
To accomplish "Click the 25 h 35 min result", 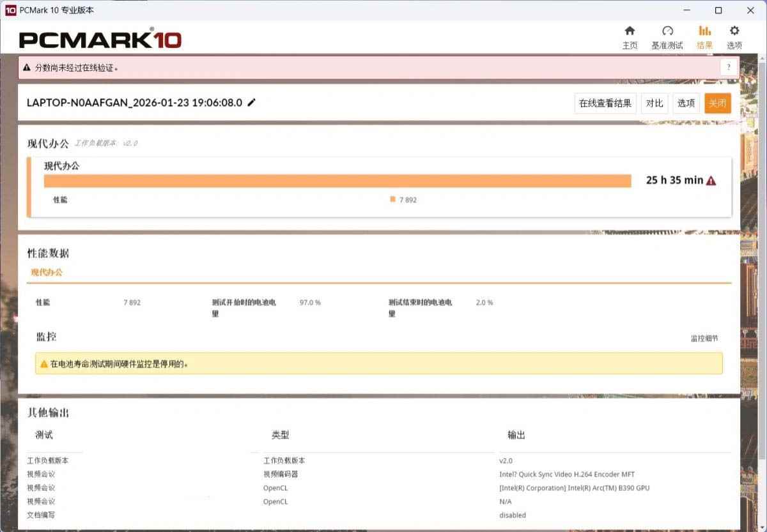I will [674, 180].
